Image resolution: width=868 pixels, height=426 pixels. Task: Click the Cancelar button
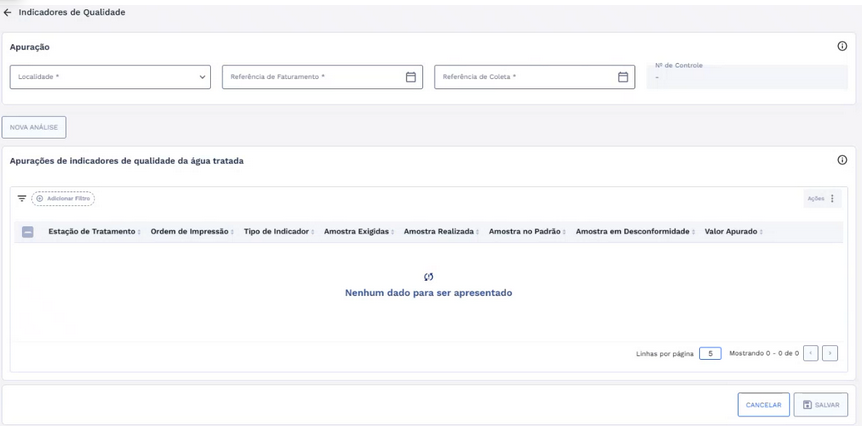tap(763, 405)
